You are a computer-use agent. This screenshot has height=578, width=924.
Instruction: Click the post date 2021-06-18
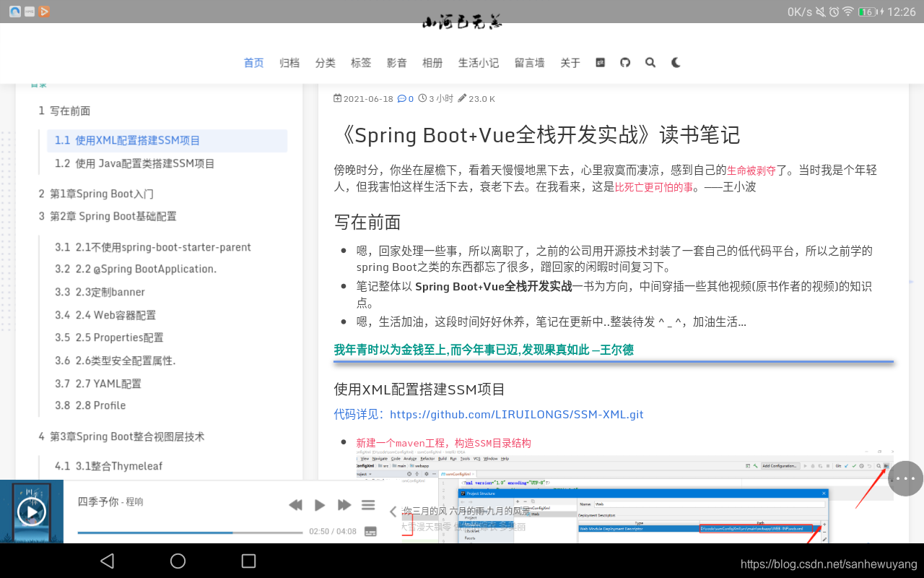tap(368, 99)
